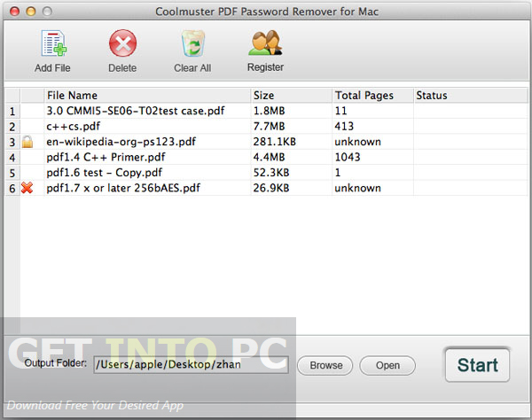Click the 26.9KB size cell
The image size is (532, 420).
click(x=291, y=188)
